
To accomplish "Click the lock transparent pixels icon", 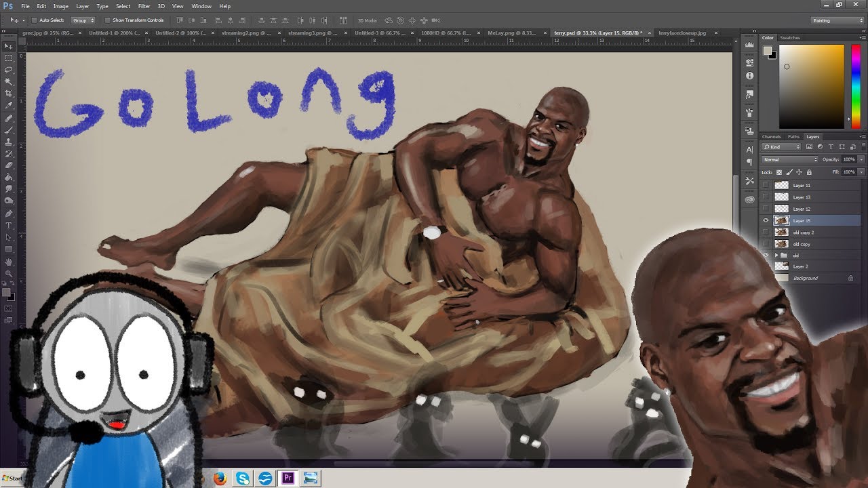I will click(x=779, y=172).
